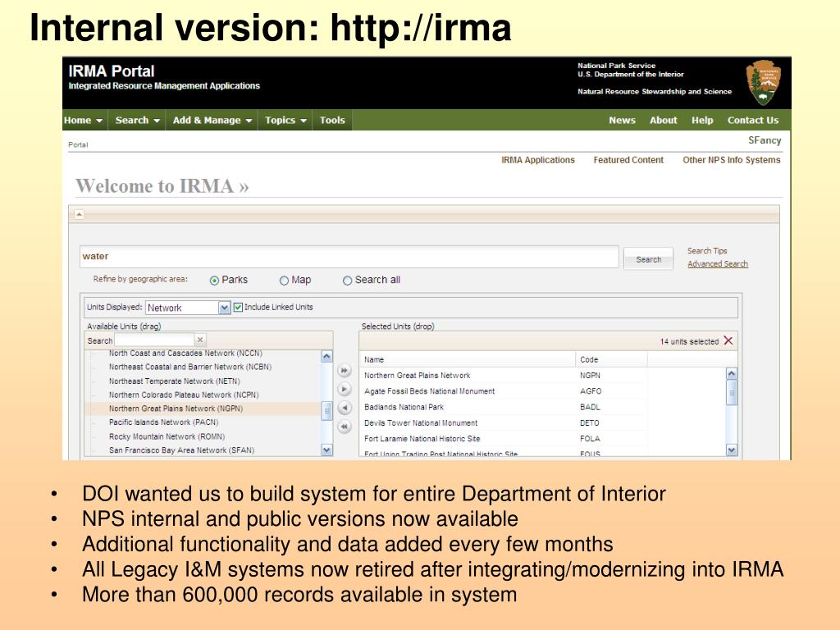
Task: Select Northern Colorado Plateau Network (NCPN)
Action: pyautogui.click(x=184, y=395)
